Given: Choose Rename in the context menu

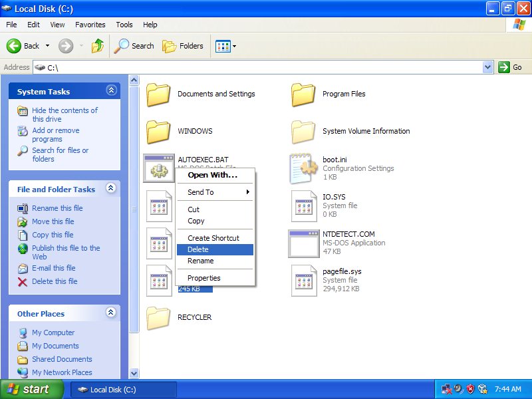Looking at the screenshot, I should tap(215, 261).
